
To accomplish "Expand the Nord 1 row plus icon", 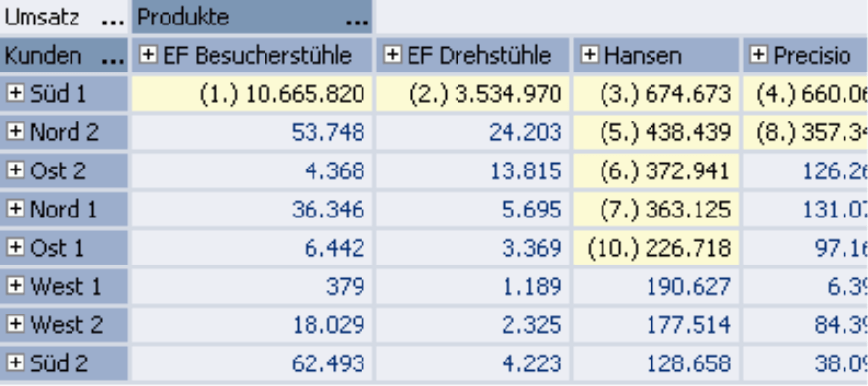I will (x=16, y=209).
